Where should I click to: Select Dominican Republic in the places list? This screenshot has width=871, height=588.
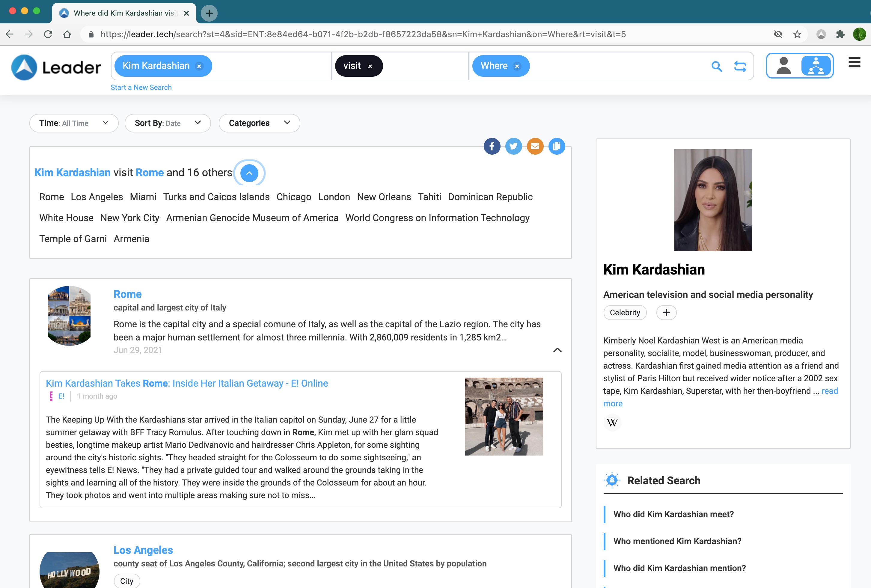490,197
